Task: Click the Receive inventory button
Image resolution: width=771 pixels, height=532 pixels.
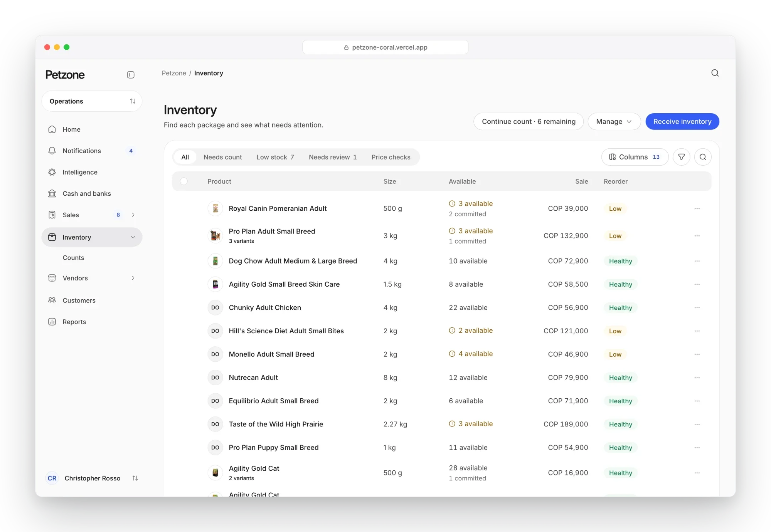Action: tap(682, 122)
